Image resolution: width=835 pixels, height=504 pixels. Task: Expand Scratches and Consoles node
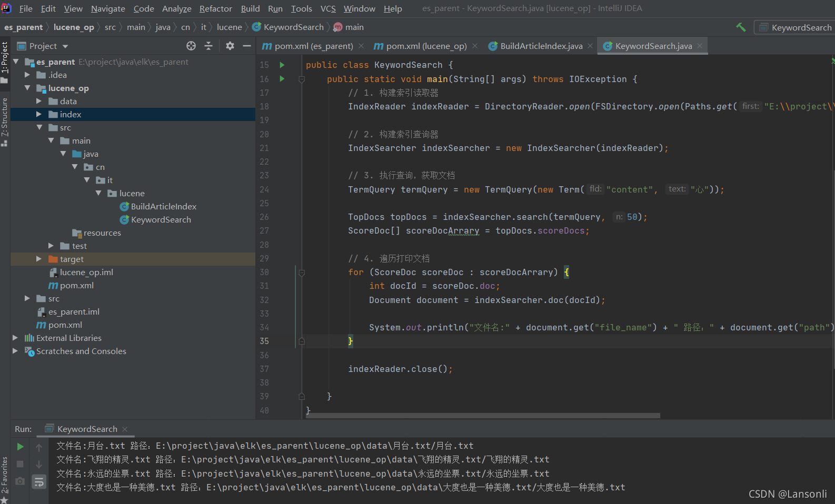pos(16,351)
